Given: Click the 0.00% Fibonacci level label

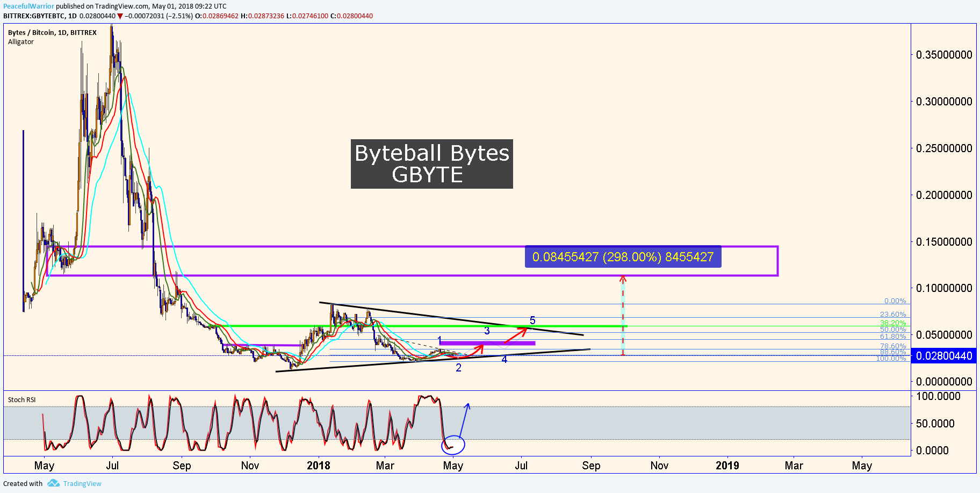Looking at the screenshot, I should (x=895, y=301).
